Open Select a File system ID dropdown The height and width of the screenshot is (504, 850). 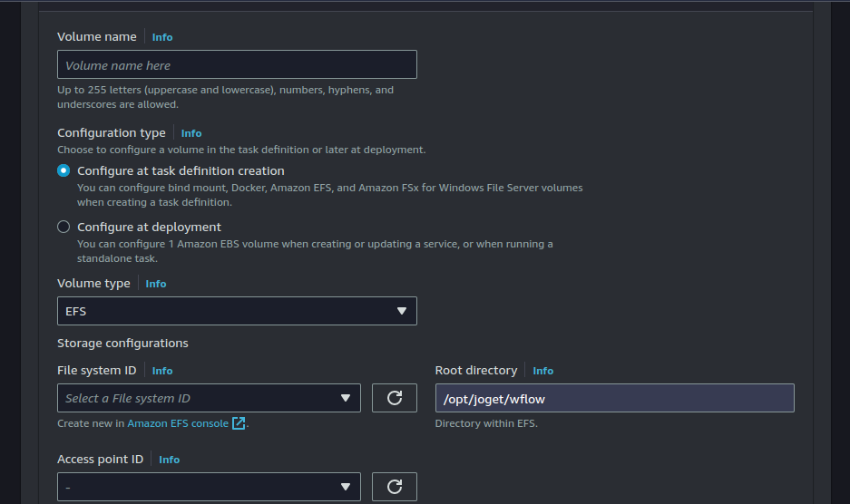[x=200, y=398]
